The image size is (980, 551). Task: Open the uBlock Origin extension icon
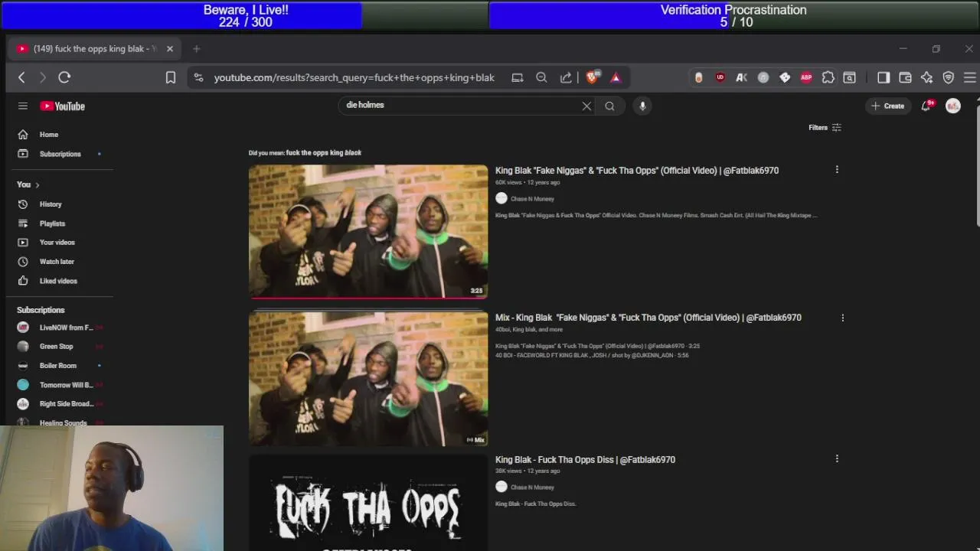(720, 77)
